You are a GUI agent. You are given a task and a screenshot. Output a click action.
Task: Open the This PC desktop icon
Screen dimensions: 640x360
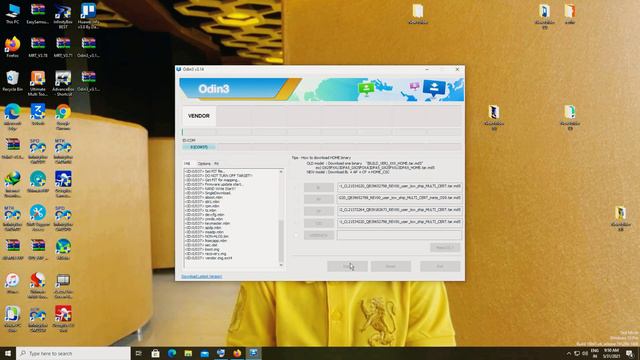[x=13, y=13]
